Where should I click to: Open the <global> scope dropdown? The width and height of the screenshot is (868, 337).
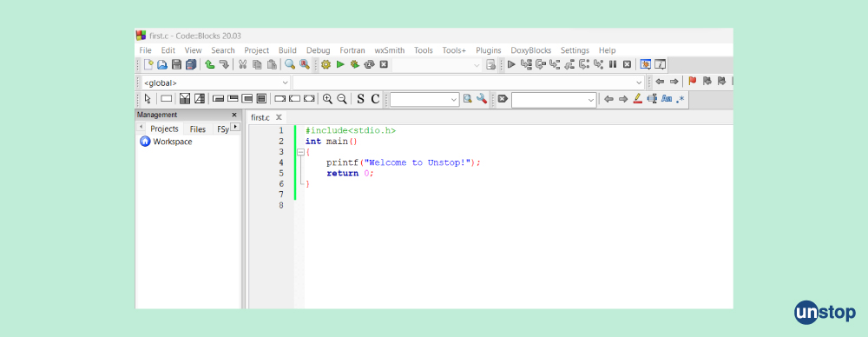216,83
